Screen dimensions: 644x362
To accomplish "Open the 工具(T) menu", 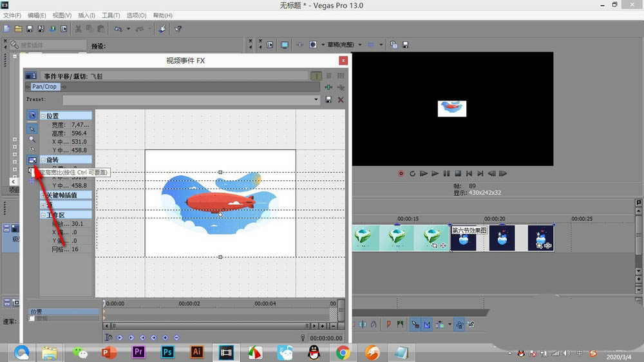I will (111, 15).
